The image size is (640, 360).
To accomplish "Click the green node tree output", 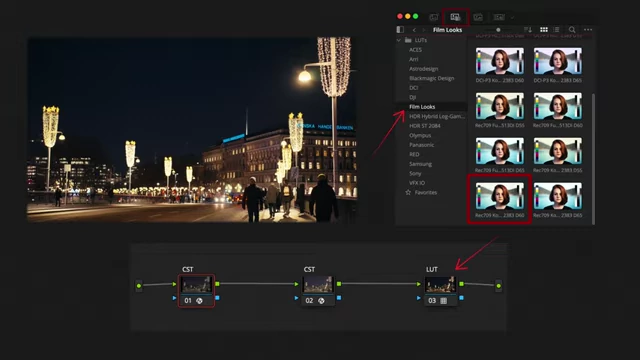I will pos(498,286).
